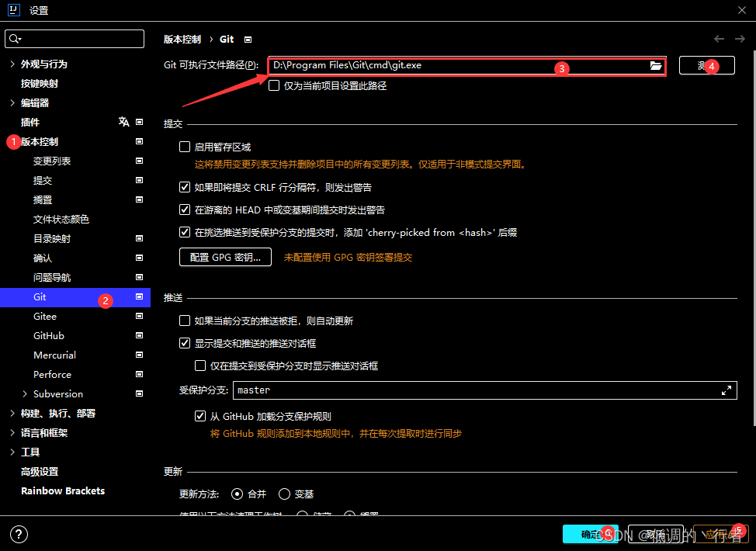
Task: Click the project-level icon beside GitHub
Action: tap(140, 335)
